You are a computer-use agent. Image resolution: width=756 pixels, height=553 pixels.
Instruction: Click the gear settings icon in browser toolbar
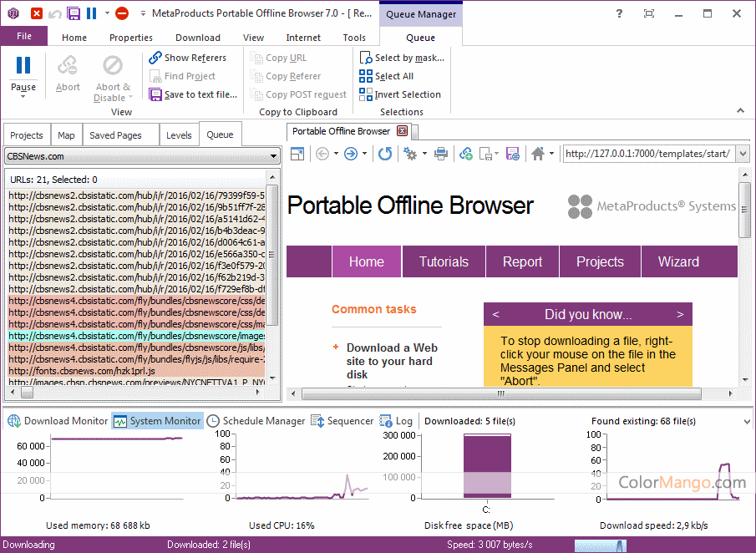410,154
